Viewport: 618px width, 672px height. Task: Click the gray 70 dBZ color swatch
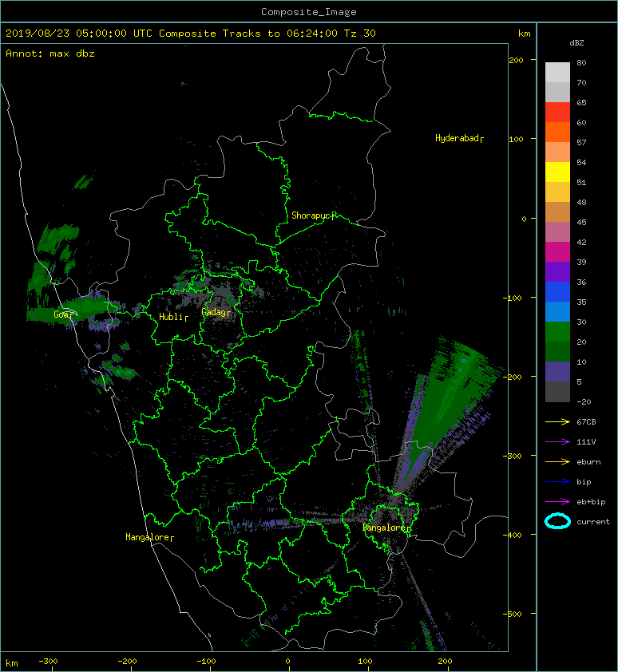click(557, 92)
